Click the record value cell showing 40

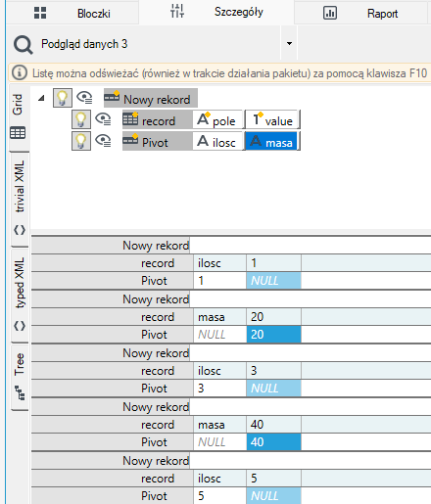[x=273, y=425]
